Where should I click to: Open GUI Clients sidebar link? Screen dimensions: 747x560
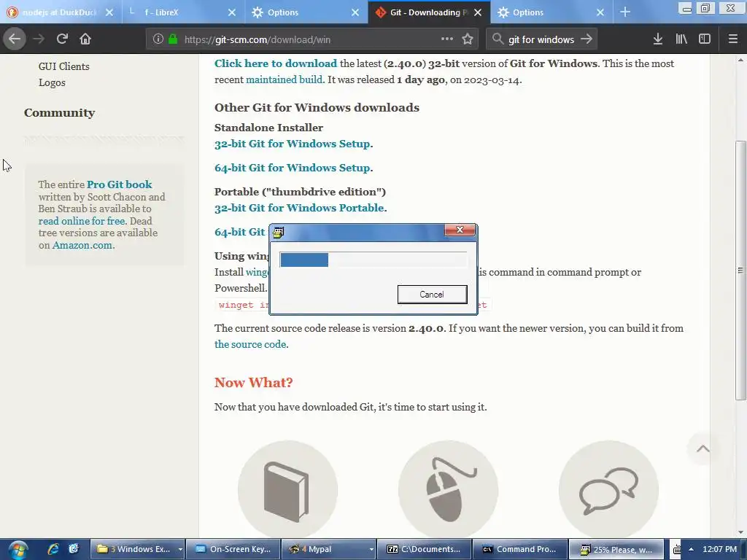[x=64, y=66]
